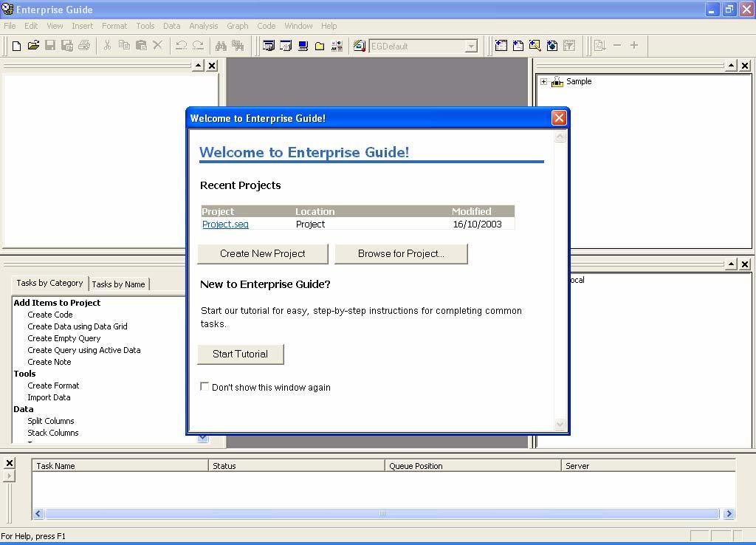Select Create Empty Query task
756x545 pixels.
pyautogui.click(x=64, y=338)
